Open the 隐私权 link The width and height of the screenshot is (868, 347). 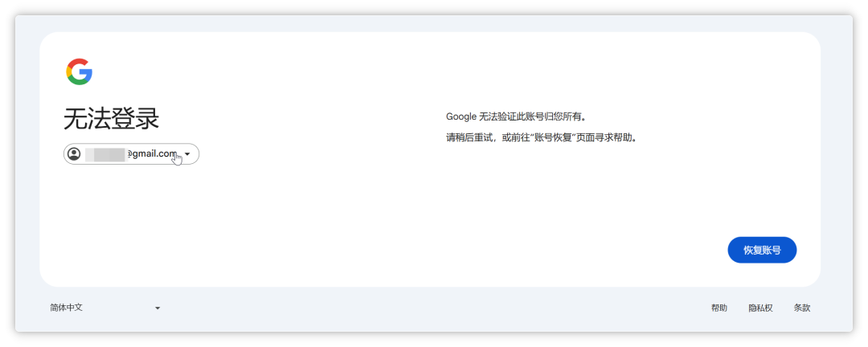[760, 308]
